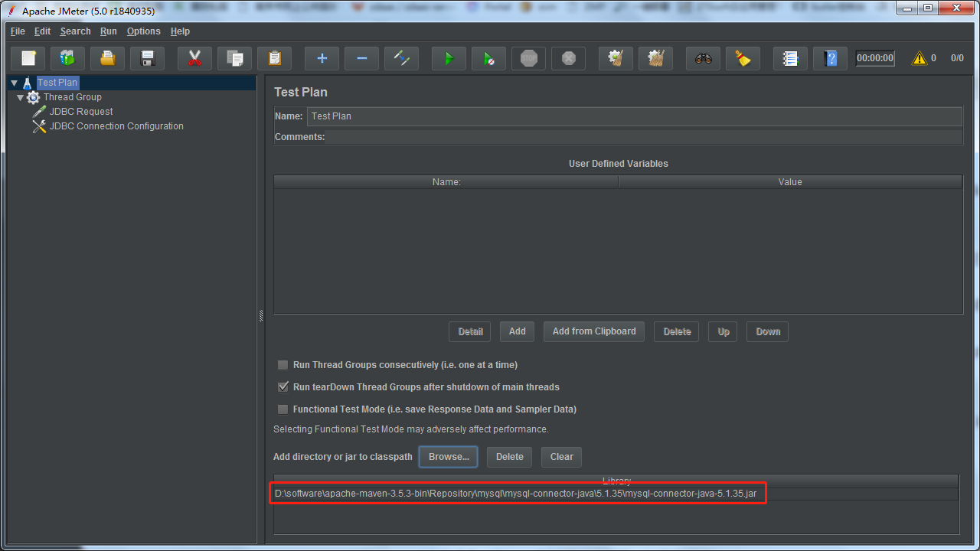Open the Edit menu

point(42,31)
